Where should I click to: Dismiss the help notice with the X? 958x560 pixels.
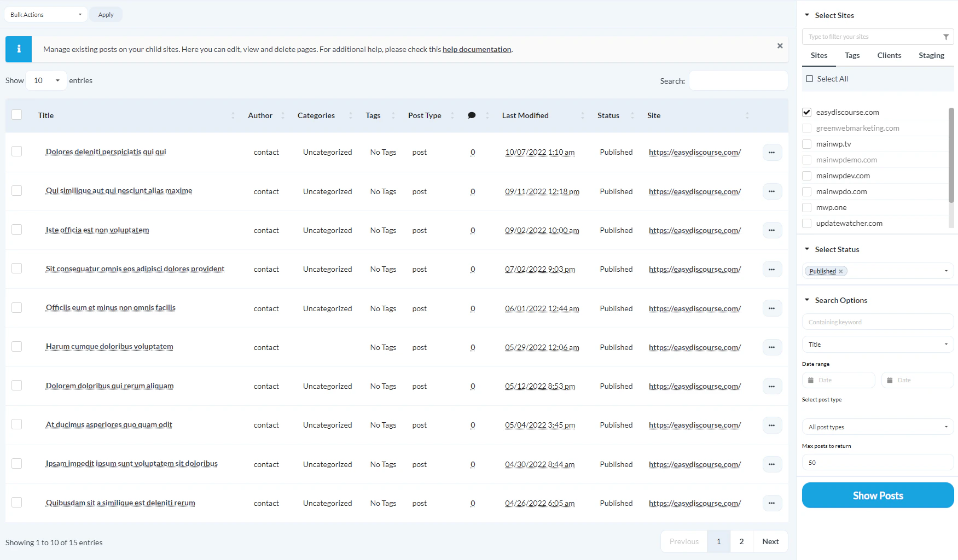[x=780, y=46]
